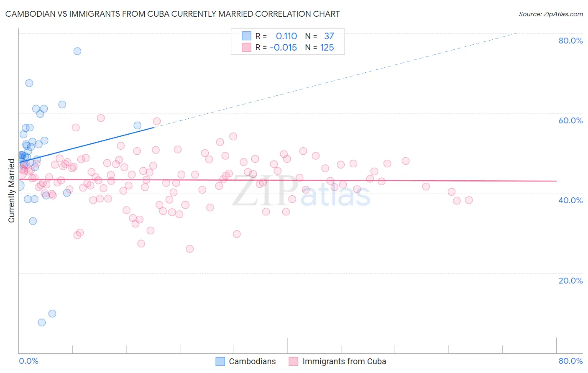Click the blue Cambodians legend swatch
Viewport: 588px width, 373px height.
[220, 361]
